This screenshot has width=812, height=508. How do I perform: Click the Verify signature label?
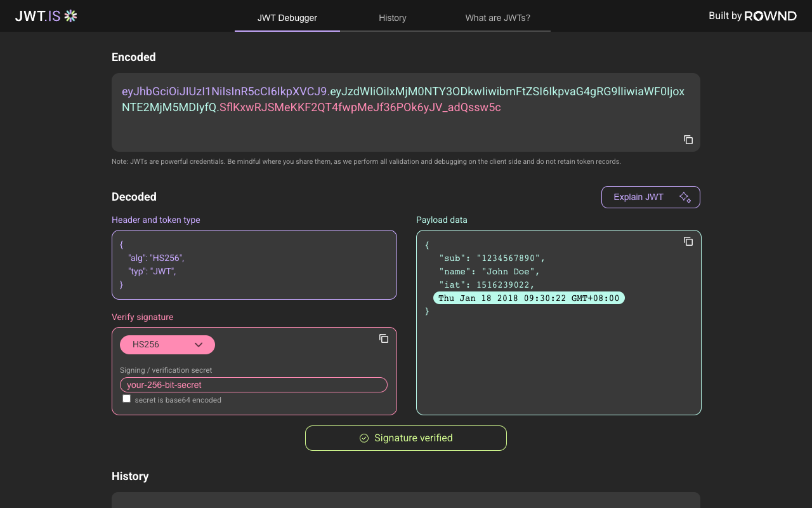click(142, 317)
